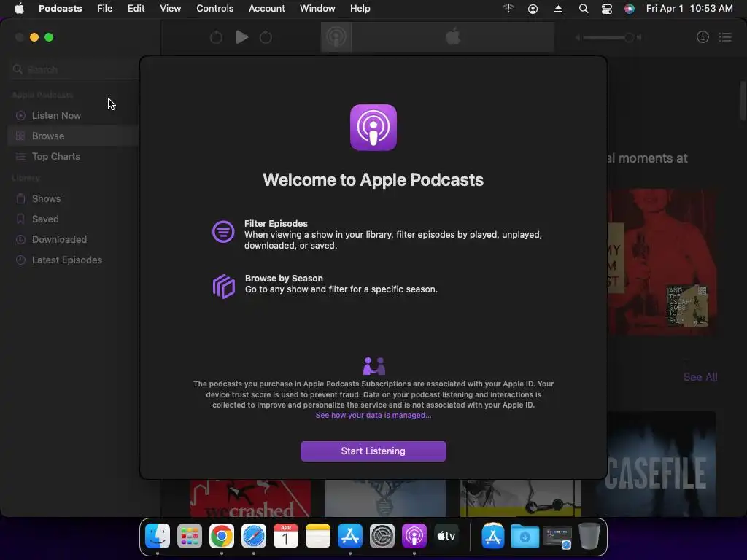This screenshot has width=747, height=560.
Task: Click the Apple Podcasts logo in welcome dialog
Action: pos(373,127)
